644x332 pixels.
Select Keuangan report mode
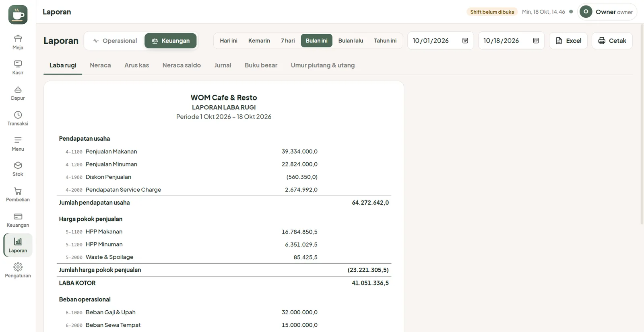coord(171,41)
